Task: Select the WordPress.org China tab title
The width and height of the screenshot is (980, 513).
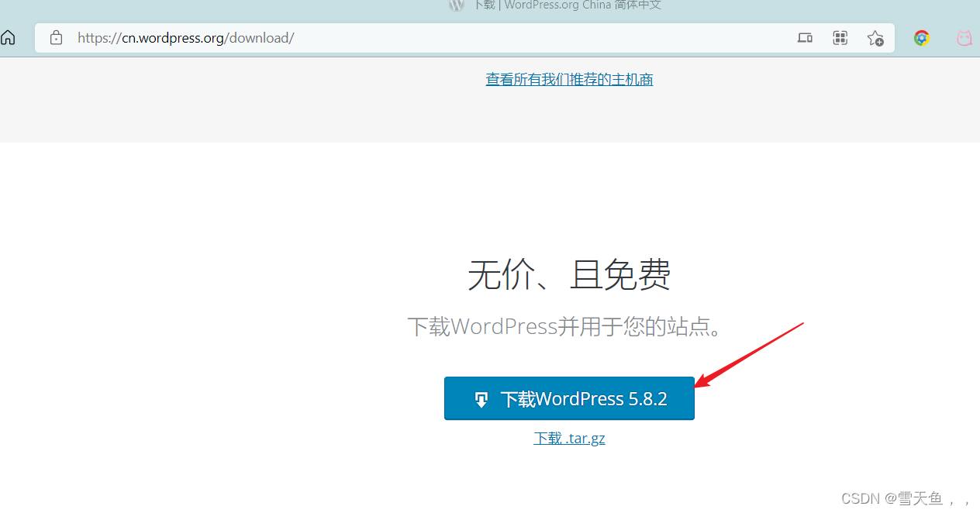Action: pyautogui.click(x=567, y=5)
